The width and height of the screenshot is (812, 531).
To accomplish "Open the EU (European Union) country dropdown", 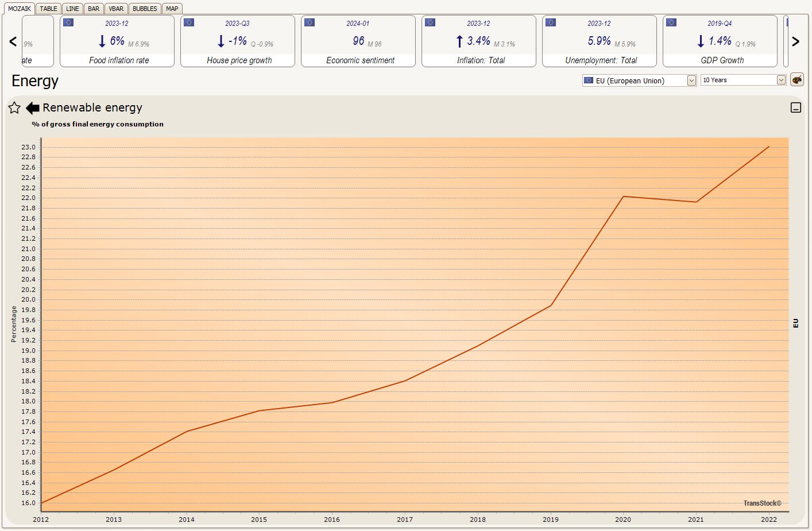I will [640, 80].
